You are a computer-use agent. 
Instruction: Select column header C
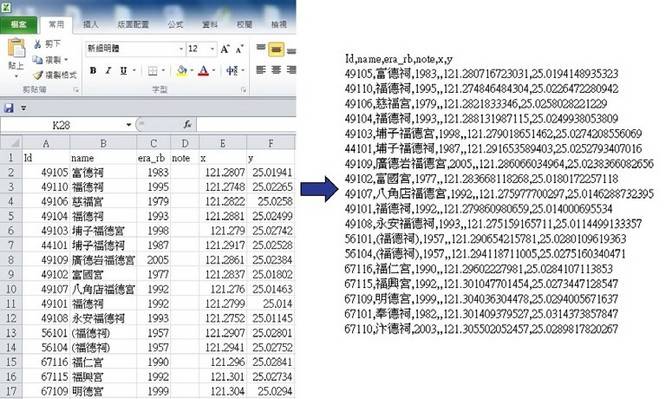click(153, 143)
